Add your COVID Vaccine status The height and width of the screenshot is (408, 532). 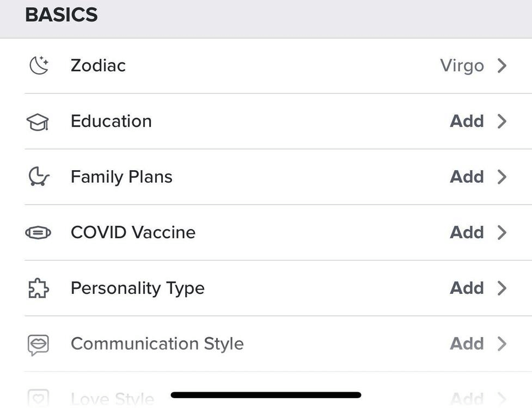tap(467, 232)
